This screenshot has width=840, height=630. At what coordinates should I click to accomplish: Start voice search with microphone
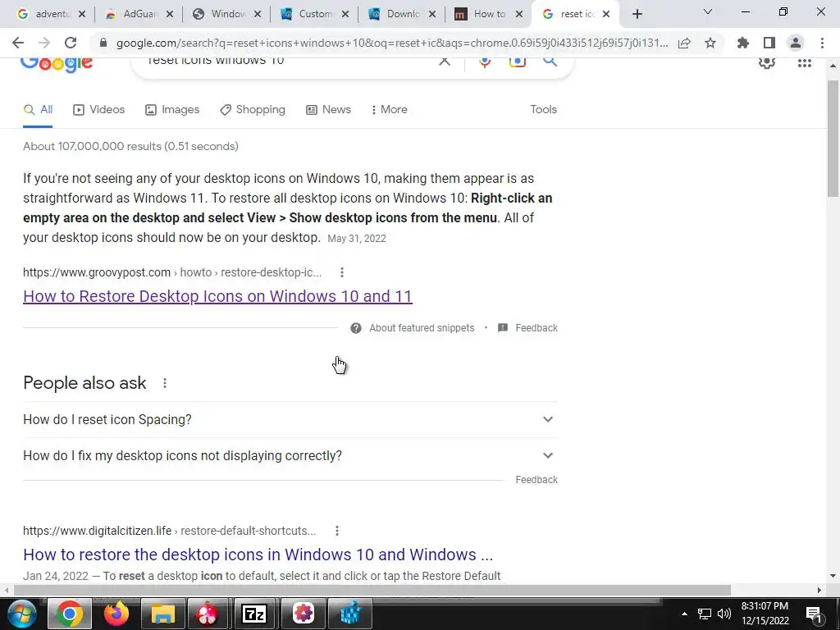point(485,61)
